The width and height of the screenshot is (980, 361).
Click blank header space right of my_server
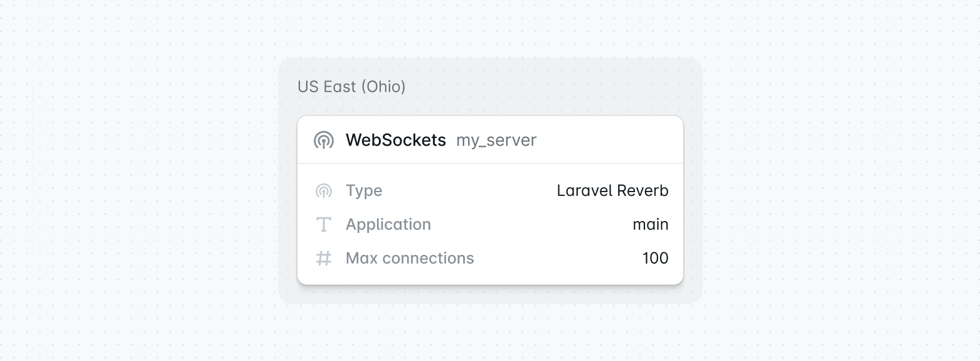click(x=609, y=140)
